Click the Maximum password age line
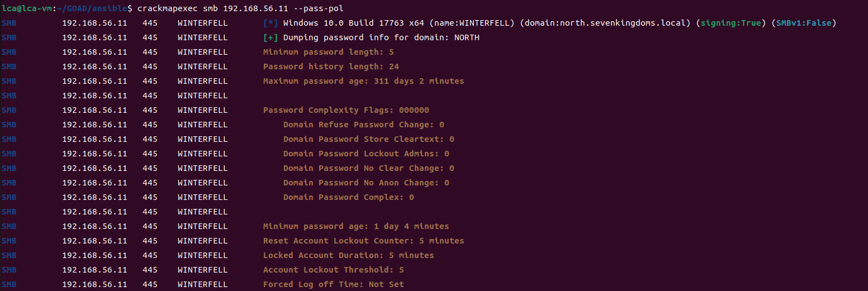Viewport: 868px width, 291px height. [x=363, y=81]
